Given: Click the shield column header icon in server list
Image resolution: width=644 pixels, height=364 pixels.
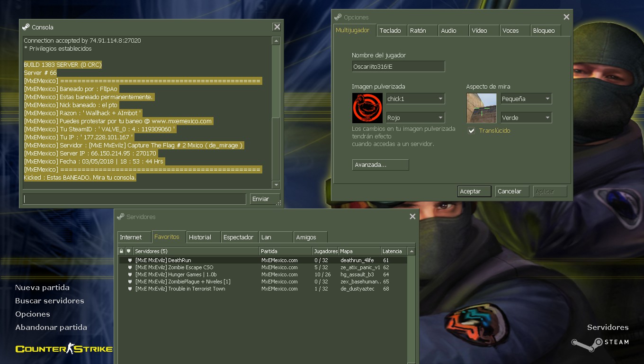Looking at the screenshot, I should click(x=128, y=251).
